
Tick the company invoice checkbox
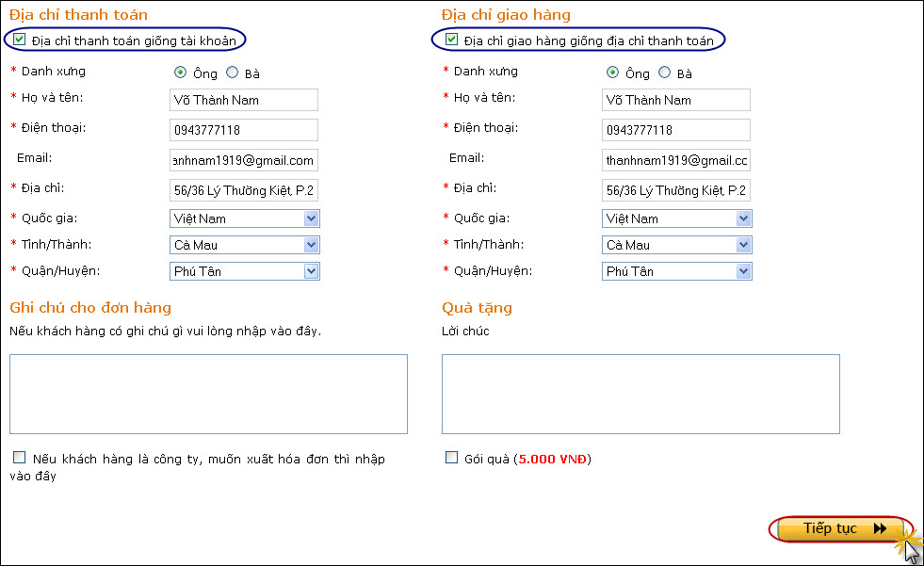(20, 458)
